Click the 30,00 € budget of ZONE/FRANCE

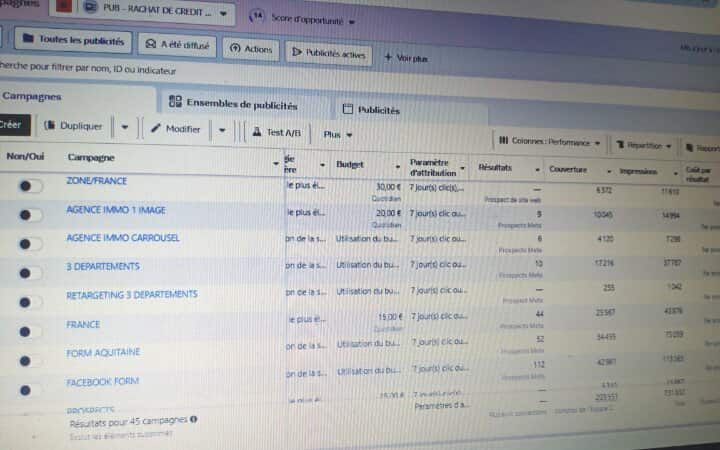coord(388,187)
